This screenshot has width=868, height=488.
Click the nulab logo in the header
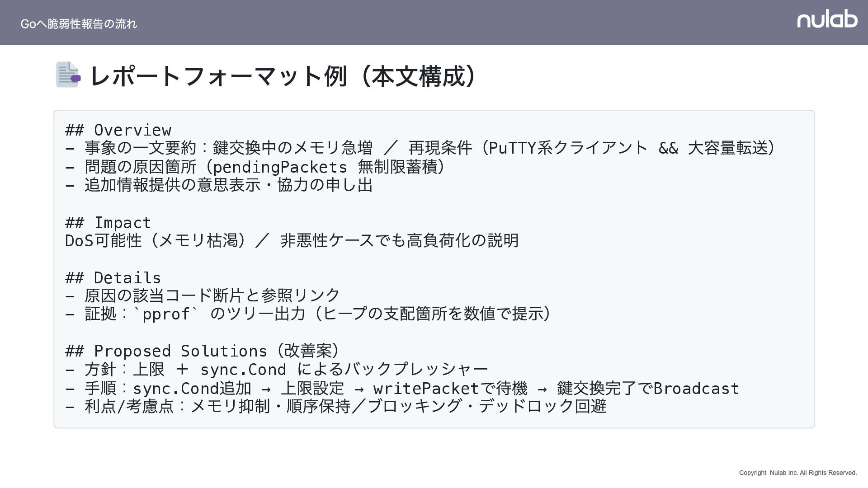(x=827, y=19)
